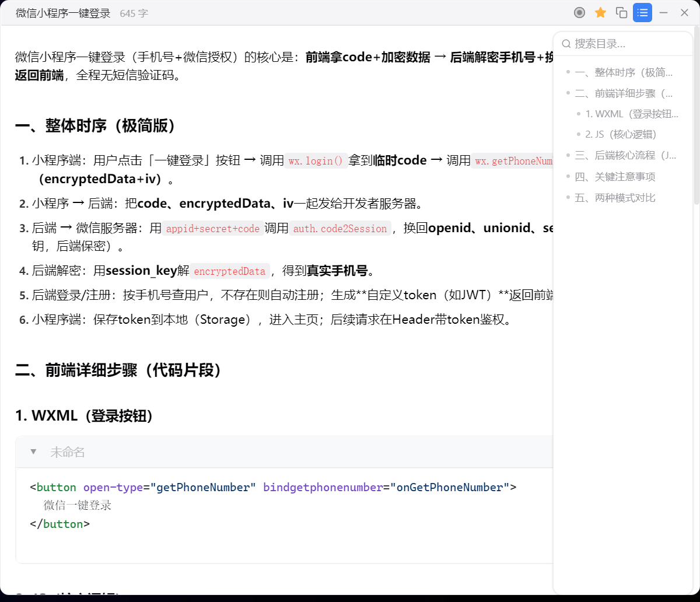Jump to outline item 一、整体时序
This screenshot has width=700, height=602.
pyautogui.click(x=623, y=72)
